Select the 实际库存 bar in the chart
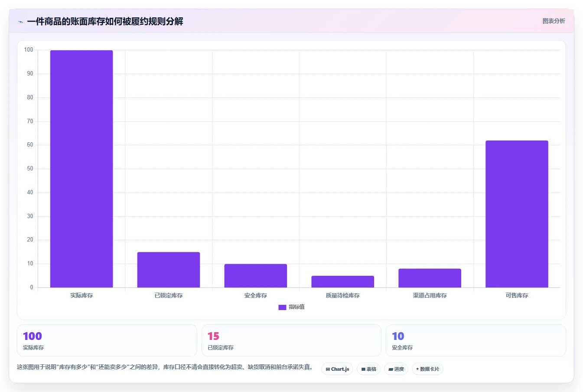583x392 pixels. [x=81, y=169]
